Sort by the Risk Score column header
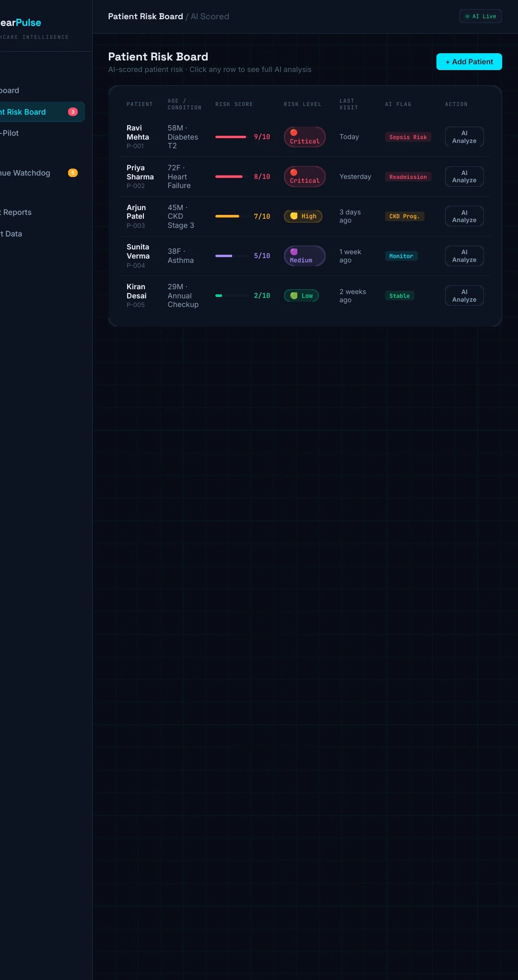The height and width of the screenshot is (980, 518). [x=234, y=104]
